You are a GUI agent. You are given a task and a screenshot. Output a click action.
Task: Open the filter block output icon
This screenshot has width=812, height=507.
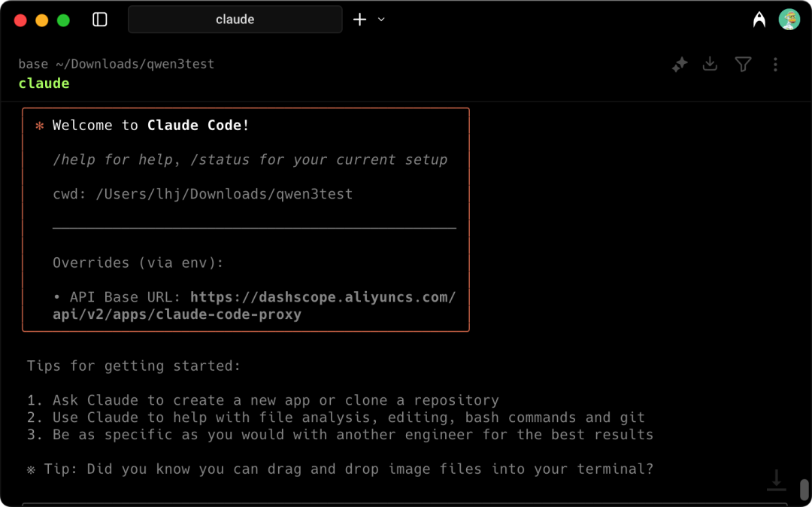(x=743, y=64)
